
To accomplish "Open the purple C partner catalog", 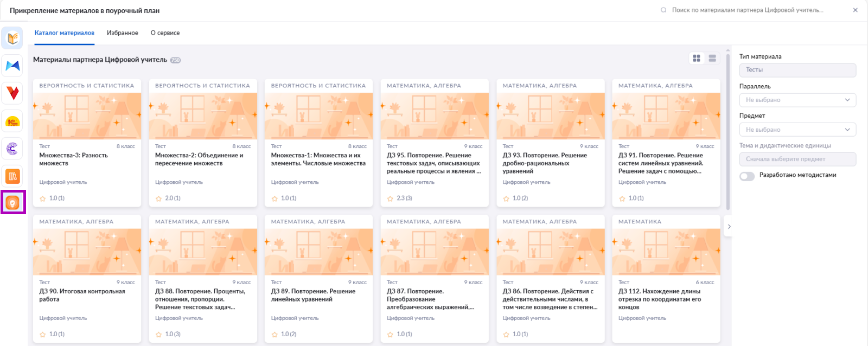I will pyautogui.click(x=12, y=149).
